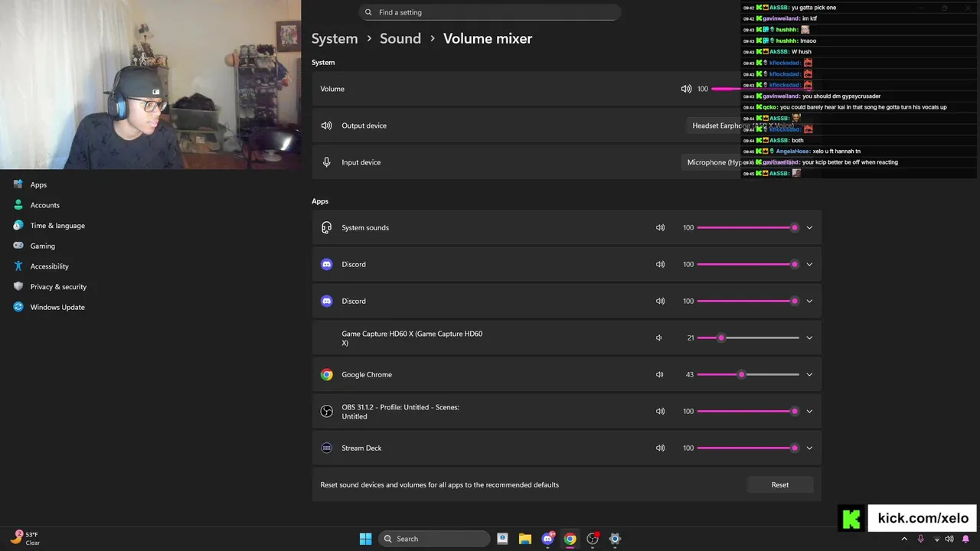Expand Stream Deck audio options
Screen dimensions: 980x551
click(809, 448)
